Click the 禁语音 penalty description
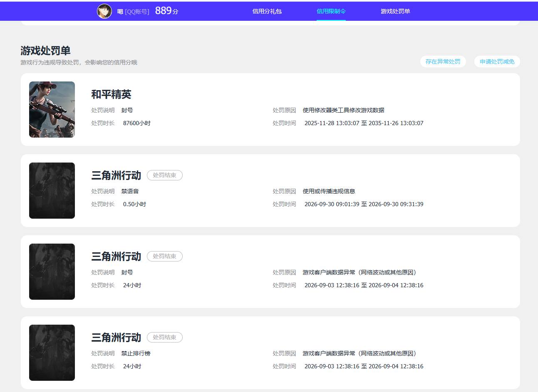The image size is (538, 392). coord(130,191)
